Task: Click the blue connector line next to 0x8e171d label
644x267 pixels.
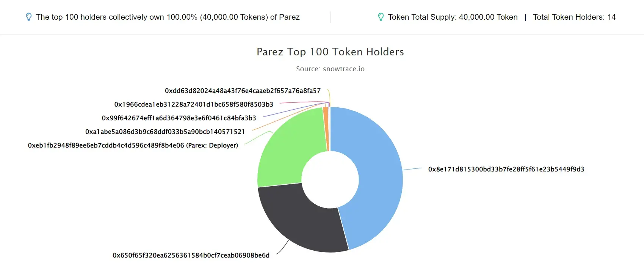Action: 412,168
